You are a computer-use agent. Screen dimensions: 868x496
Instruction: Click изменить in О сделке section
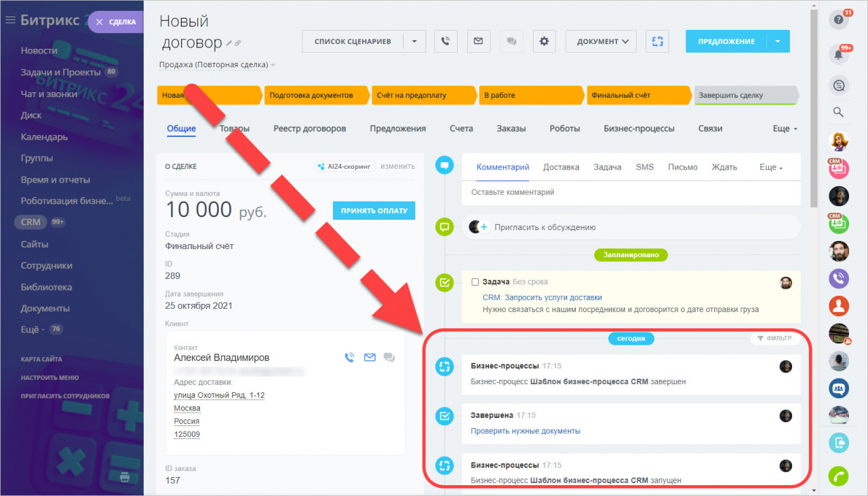(397, 166)
